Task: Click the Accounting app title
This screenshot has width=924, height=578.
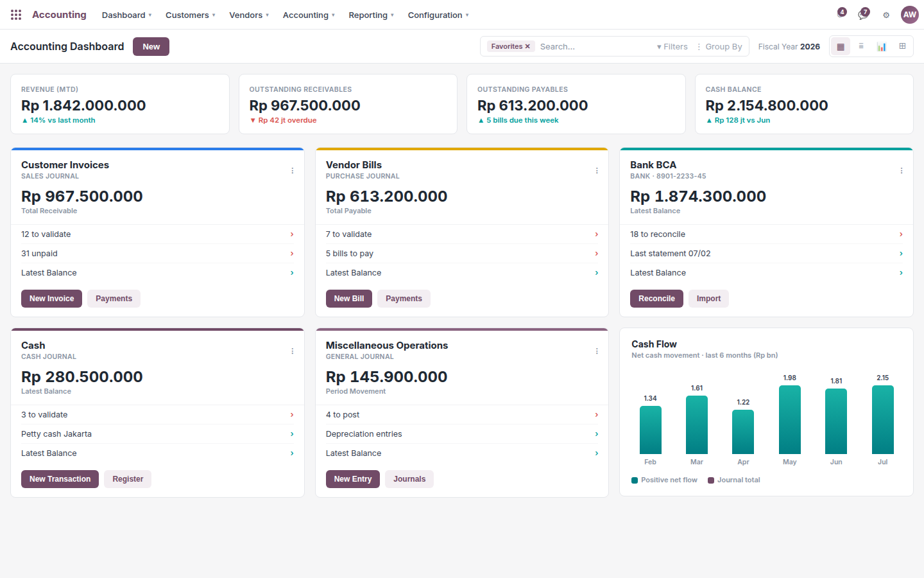Action: (x=59, y=15)
